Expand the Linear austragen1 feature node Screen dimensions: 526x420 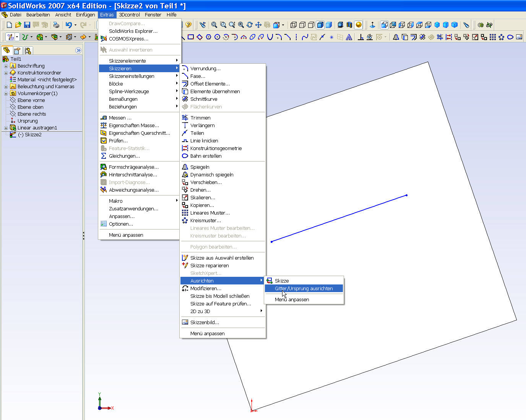[x=6, y=128]
